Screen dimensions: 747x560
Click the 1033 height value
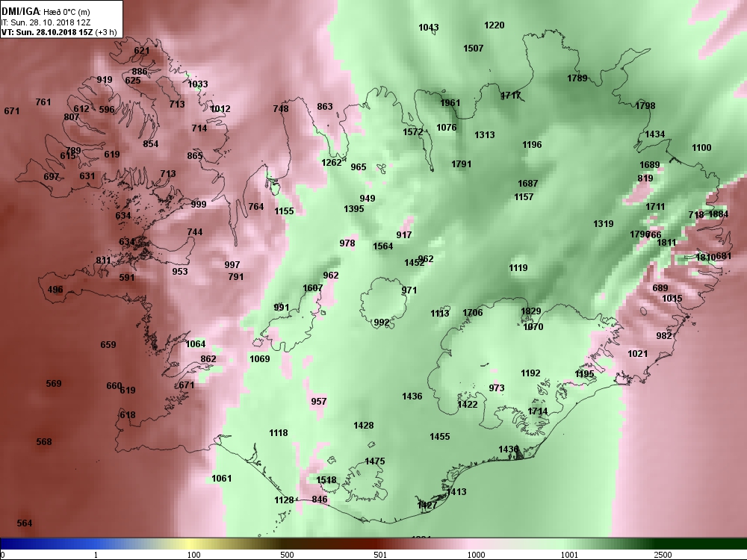pyautogui.click(x=198, y=84)
